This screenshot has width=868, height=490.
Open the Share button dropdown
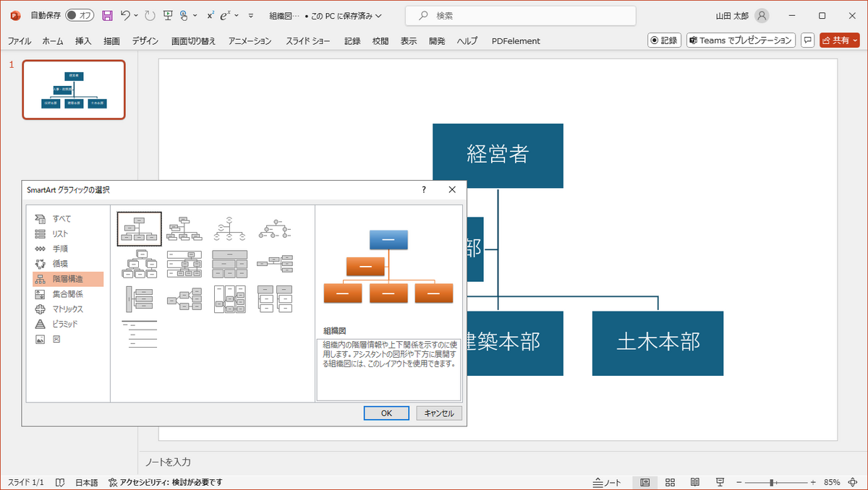pos(856,40)
